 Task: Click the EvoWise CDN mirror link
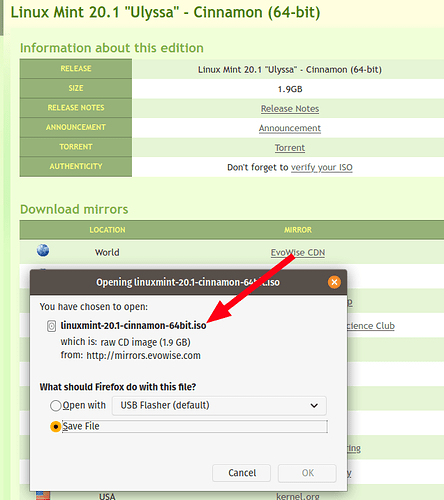click(x=298, y=253)
